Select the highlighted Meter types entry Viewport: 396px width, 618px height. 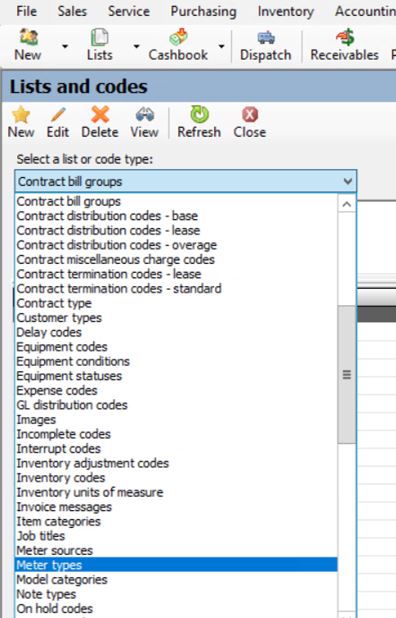click(176, 565)
